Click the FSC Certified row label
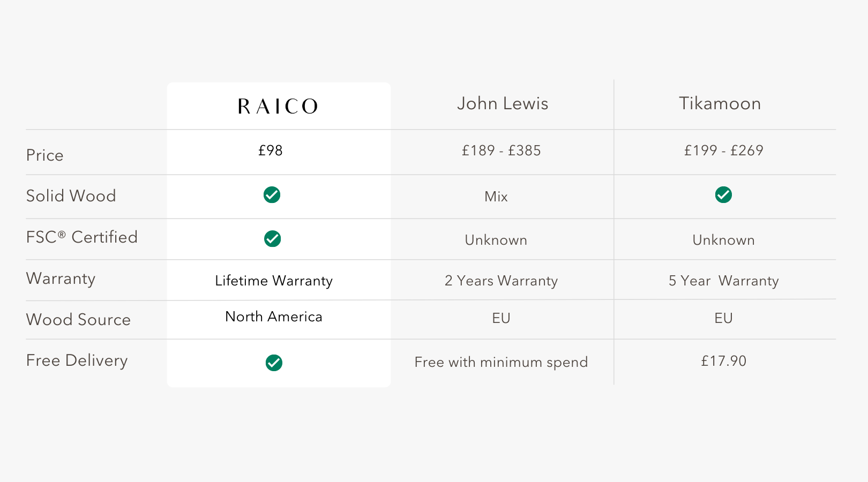868x482 pixels. [x=82, y=237]
